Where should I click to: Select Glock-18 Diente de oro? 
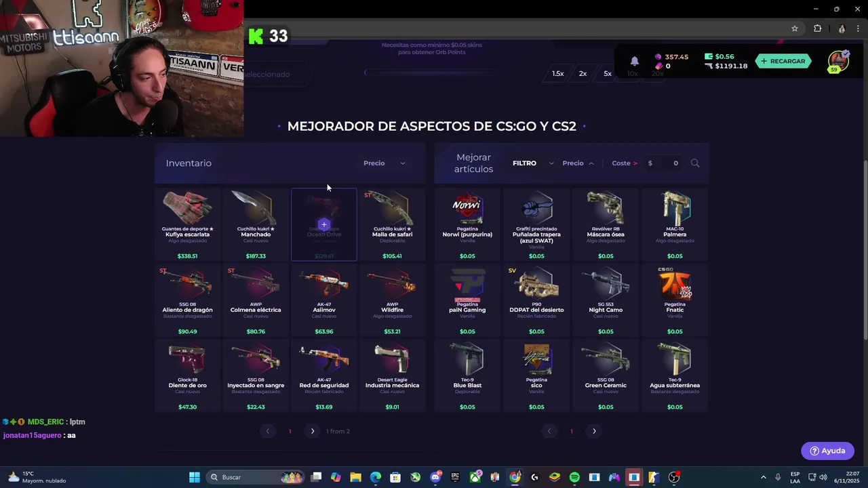point(187,375)
